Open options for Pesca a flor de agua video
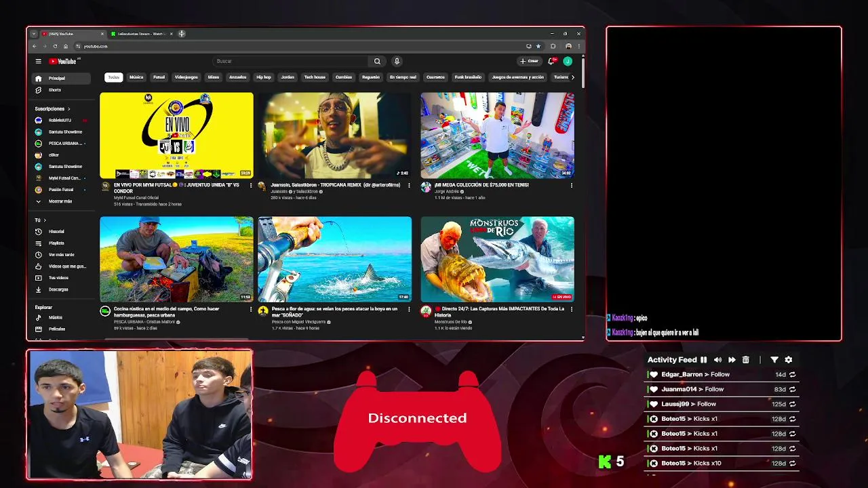 (408, 309)
